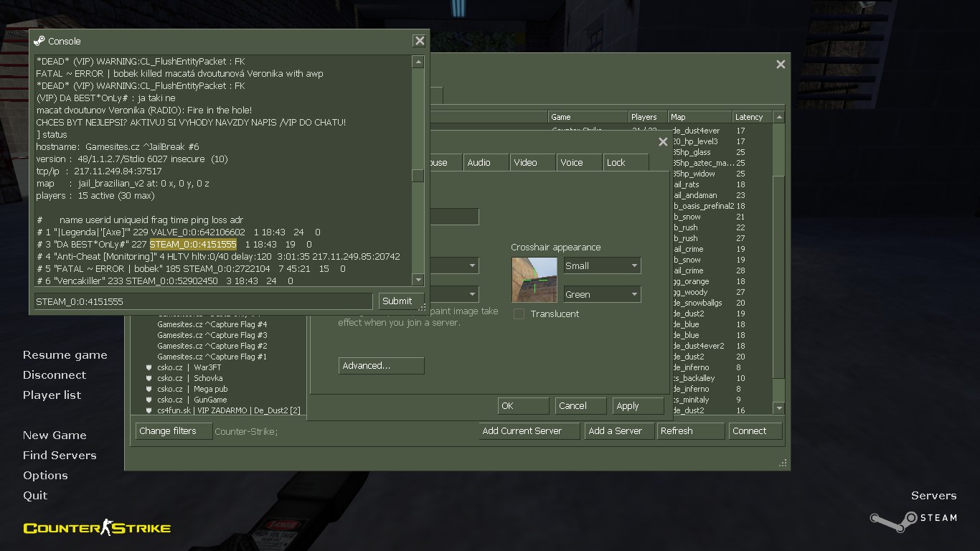
Task: Click the shield icon beside cs4fun.sk VIP ZADARMO
Action: click(149, 410)
